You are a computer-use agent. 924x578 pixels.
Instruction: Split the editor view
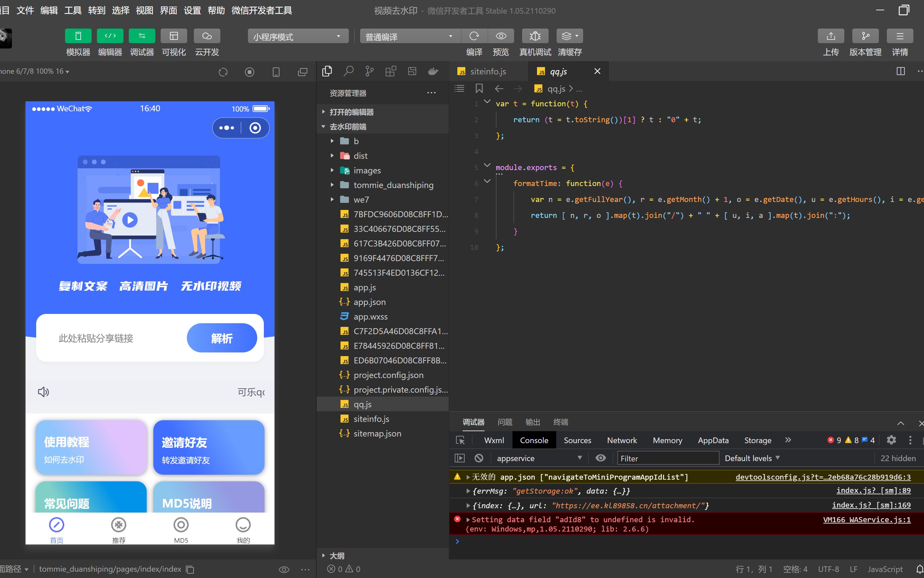click(900, 71)
